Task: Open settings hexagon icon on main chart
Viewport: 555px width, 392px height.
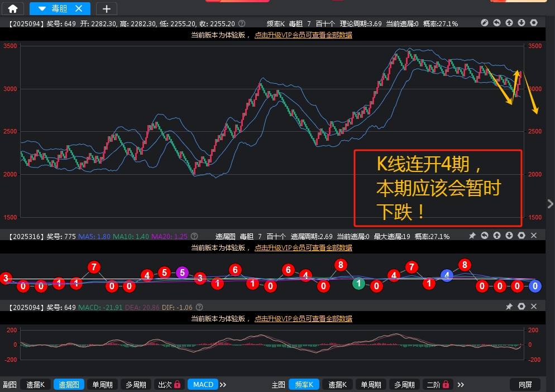Action: [533, 23]
